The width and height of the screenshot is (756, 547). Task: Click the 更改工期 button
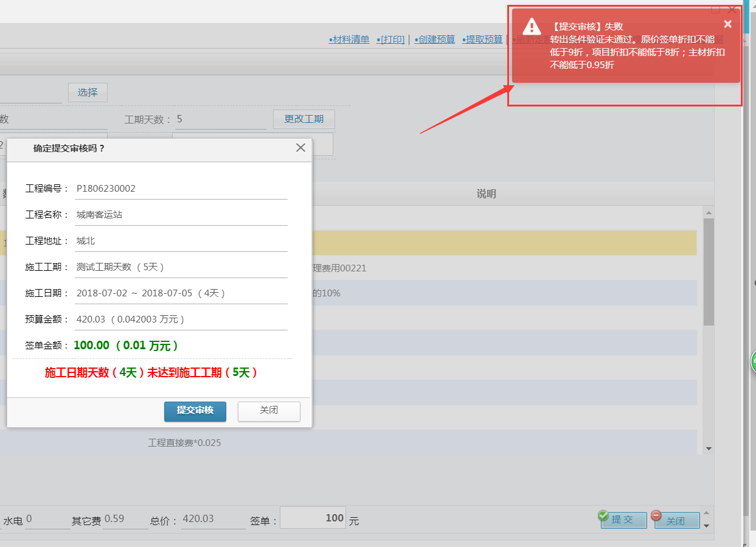304,119
